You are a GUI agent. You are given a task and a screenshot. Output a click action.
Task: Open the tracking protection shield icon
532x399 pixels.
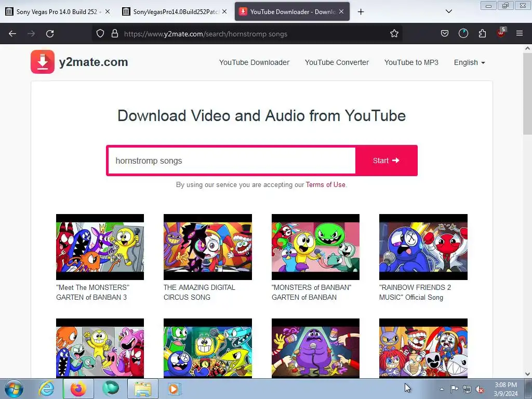click(x=100, y=33)
